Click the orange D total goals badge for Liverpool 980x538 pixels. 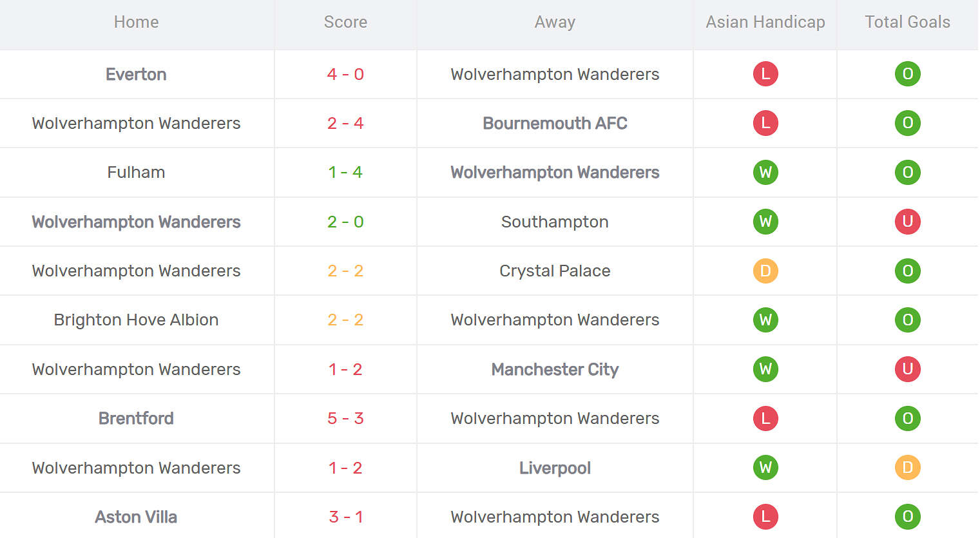[907, 468]
